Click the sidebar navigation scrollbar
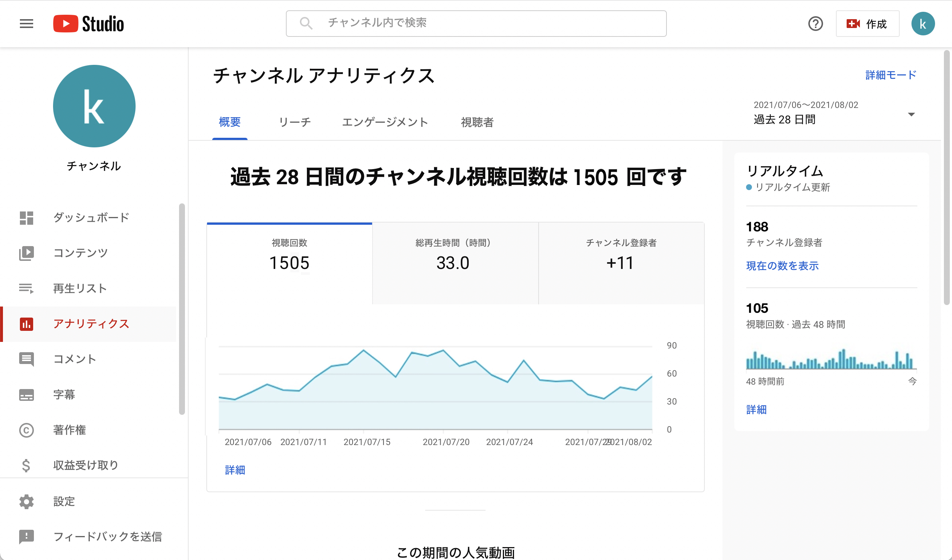 (x=182, y=309)
